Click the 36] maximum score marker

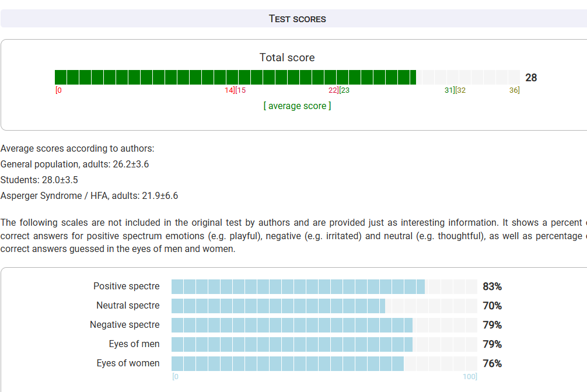point(514,90)
